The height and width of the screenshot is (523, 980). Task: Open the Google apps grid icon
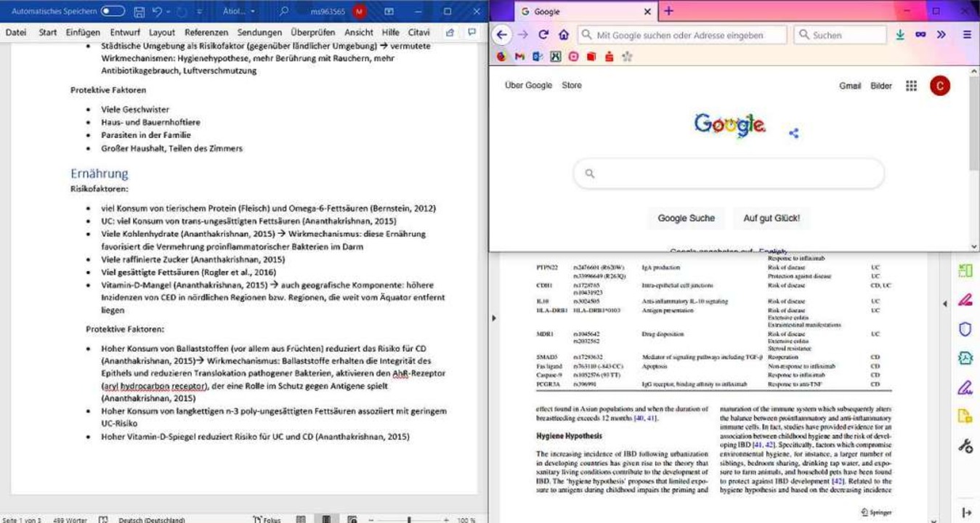click(911, 86)
